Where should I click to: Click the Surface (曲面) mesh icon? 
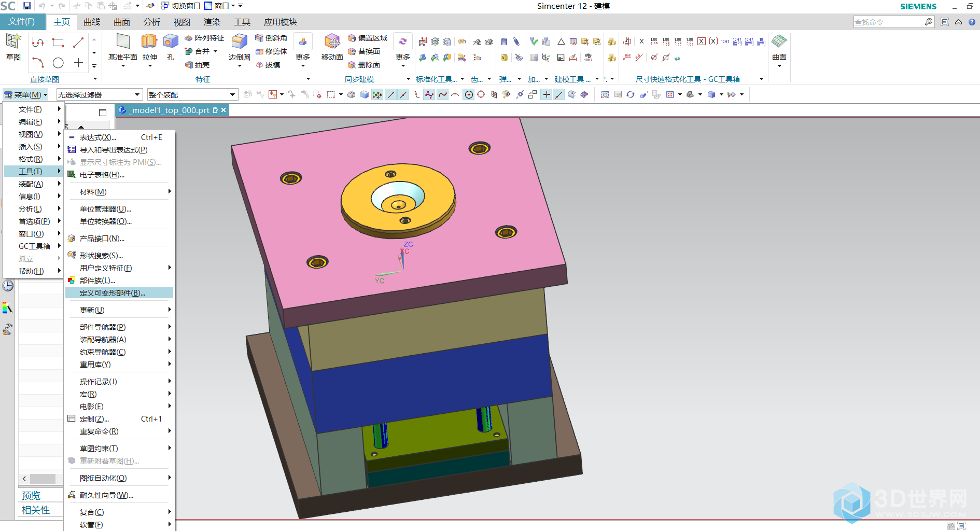(779, 41)
